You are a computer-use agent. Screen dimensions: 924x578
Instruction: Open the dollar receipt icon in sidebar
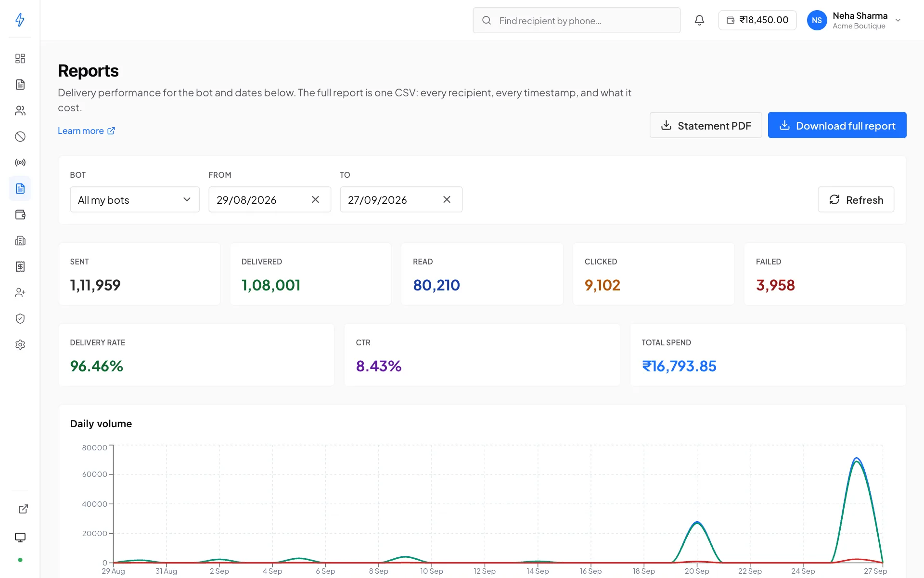20,267
